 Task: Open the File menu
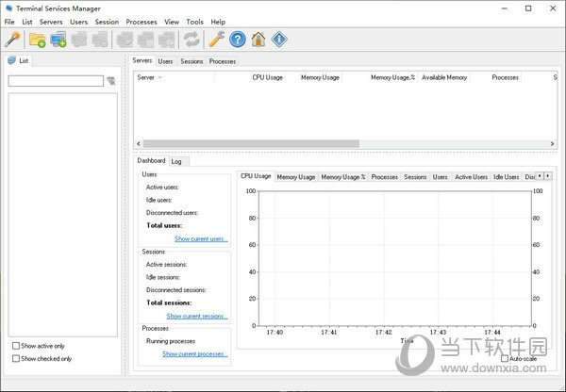[9, 22]
